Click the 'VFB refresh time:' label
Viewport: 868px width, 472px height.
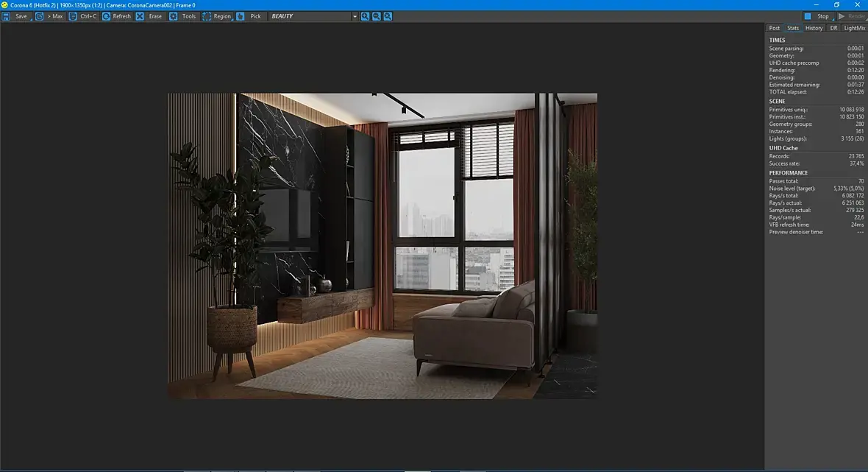point(789,225)
